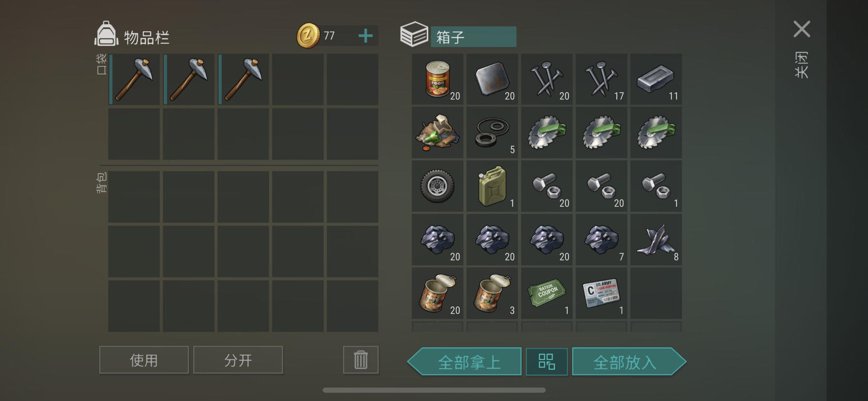Select the canned food stack in chest
The image size is (868, 401).
(437, 79)
